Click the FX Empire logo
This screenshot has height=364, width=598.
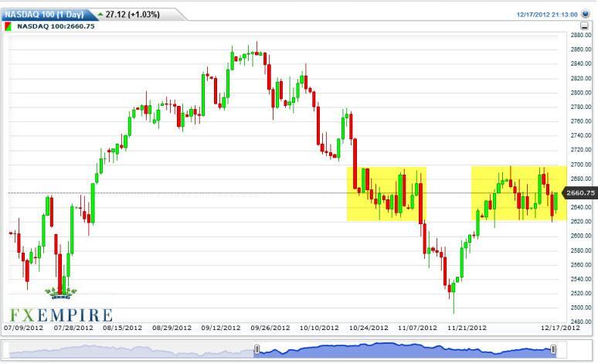[61, 315]
